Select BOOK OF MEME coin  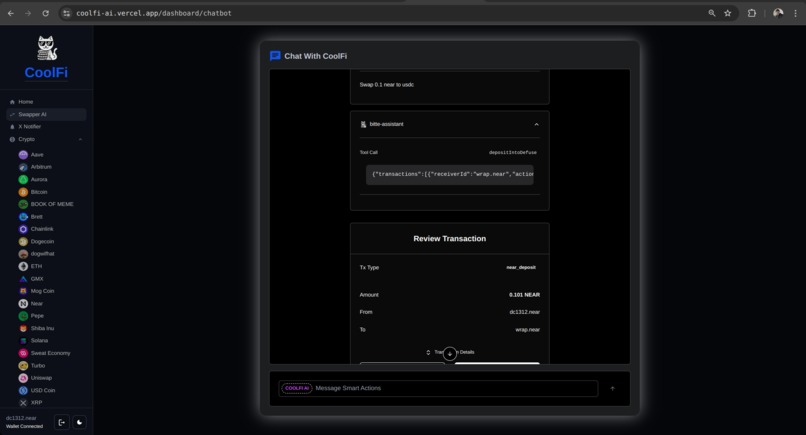(52, 204)
